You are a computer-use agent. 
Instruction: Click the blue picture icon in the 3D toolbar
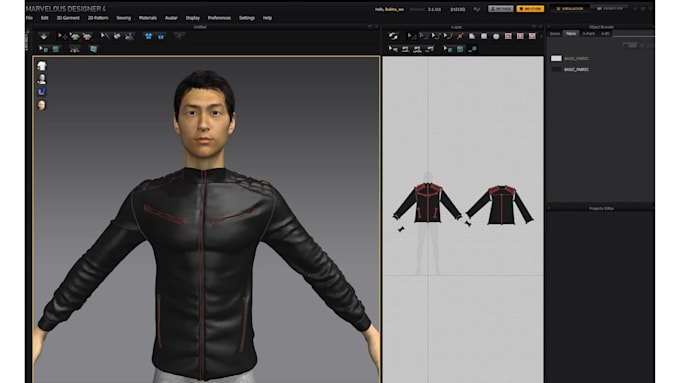93,49
